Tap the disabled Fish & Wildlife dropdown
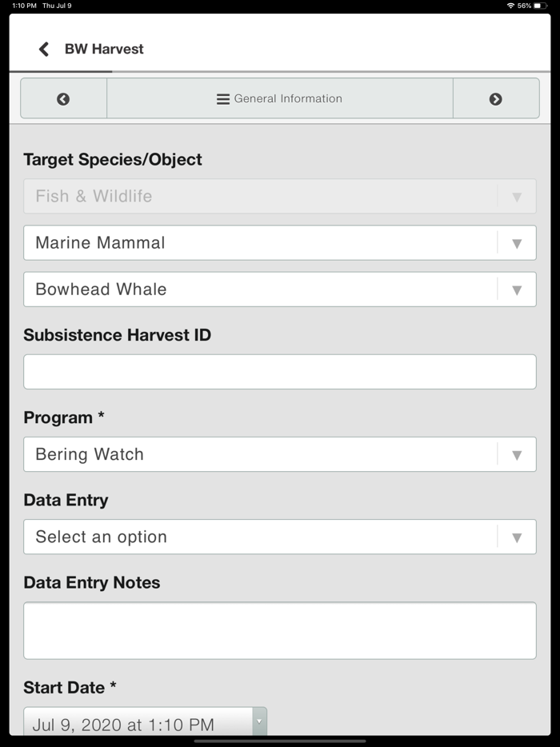Viewport: 560px width, 747px height. point(260,196)
